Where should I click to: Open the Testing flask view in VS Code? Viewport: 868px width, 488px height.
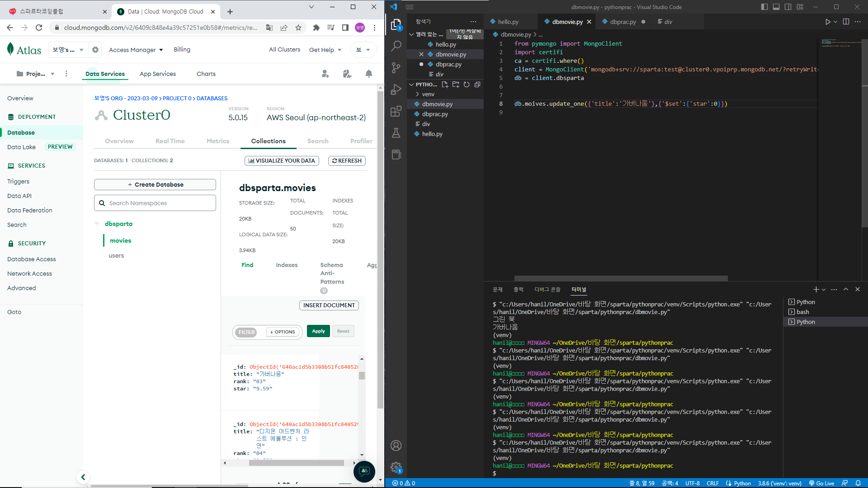click(x=396, y=133)
